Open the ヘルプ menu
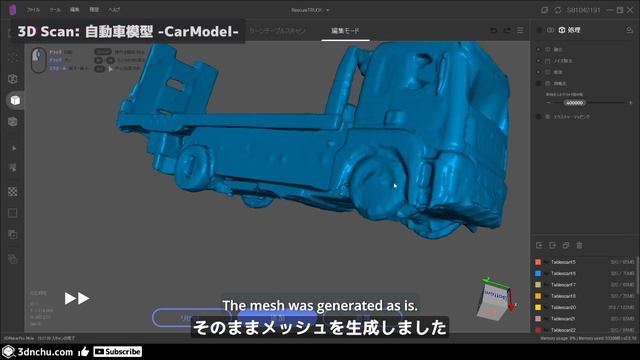The width and height of the screenshot is (640, 360). coord(114,10)
